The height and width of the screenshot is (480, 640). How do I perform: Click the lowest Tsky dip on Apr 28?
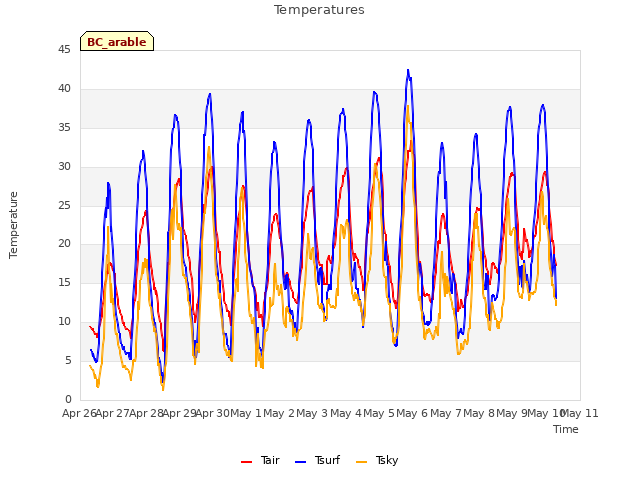(163, 390)
